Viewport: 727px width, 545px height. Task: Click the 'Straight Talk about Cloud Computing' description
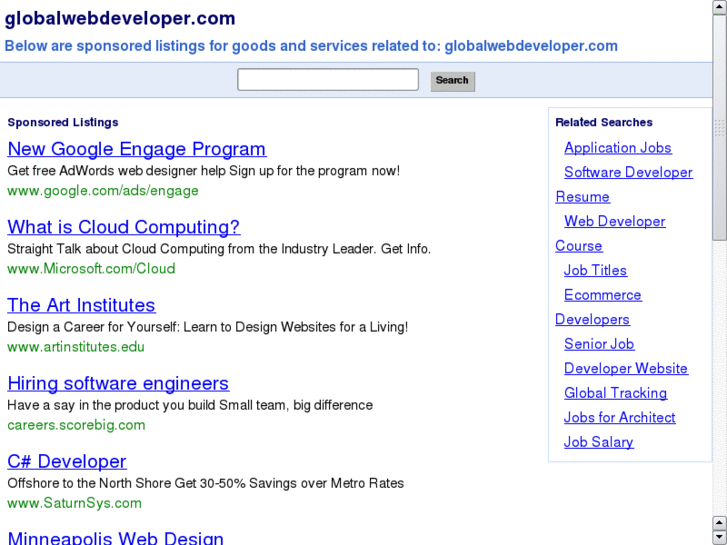(219, 249)
